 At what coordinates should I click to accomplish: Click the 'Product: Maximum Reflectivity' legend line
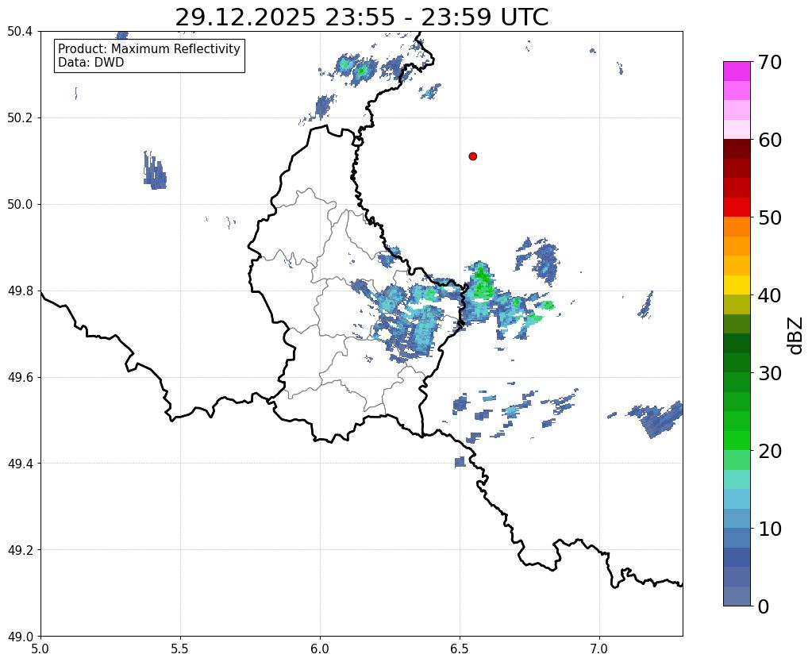pyautogui.click(x=149, y=48)
